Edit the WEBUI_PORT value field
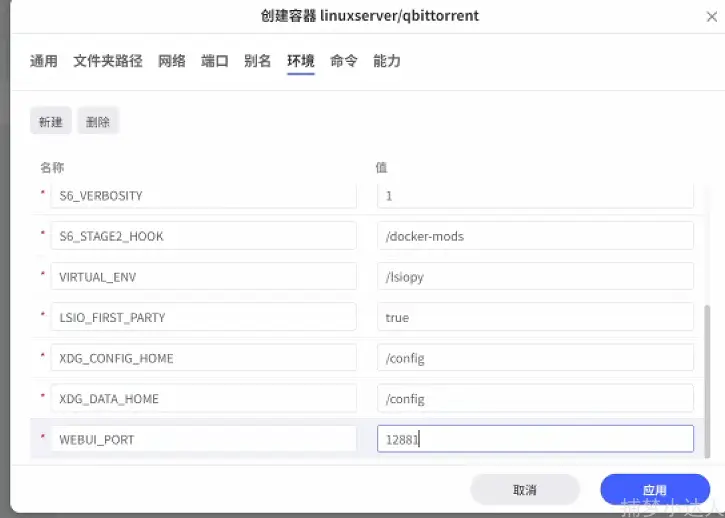725x518 pixels. point(535,439)
